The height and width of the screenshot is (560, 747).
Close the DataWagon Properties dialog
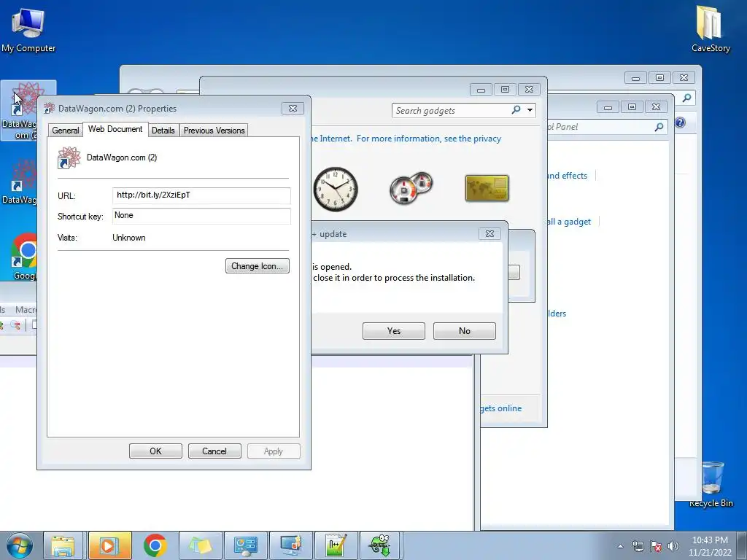pos(293,109)
